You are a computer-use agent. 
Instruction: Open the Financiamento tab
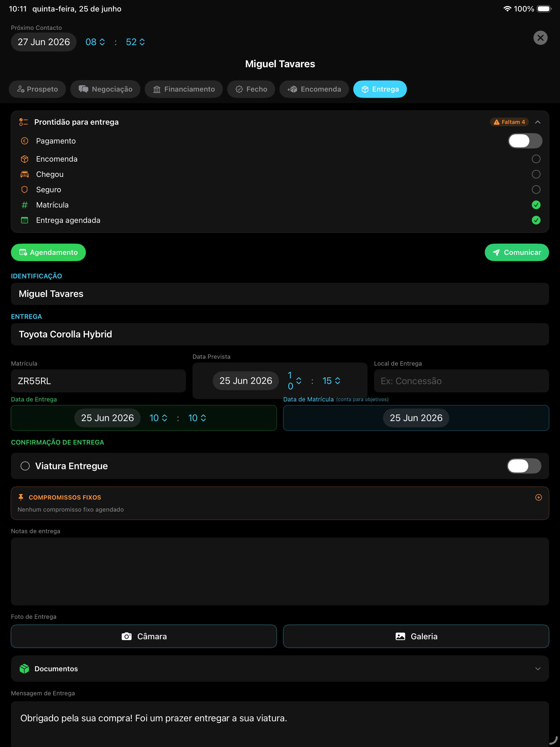click(184, 89)
